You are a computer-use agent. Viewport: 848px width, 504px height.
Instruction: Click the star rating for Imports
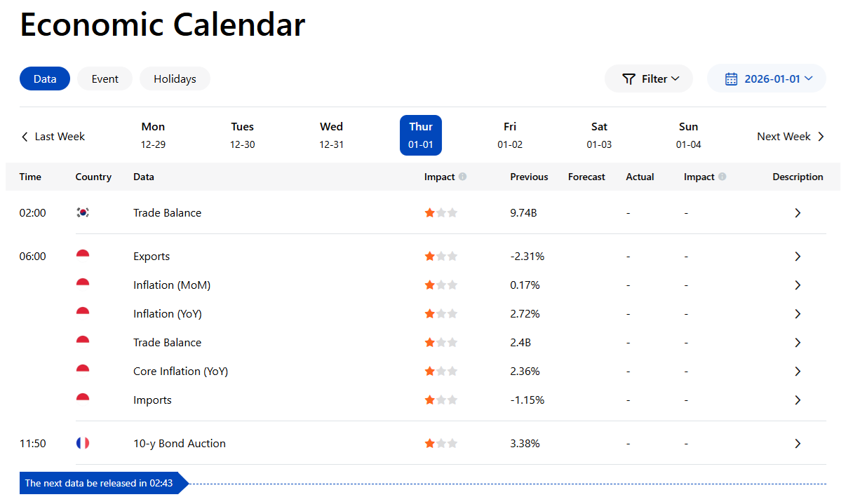tap(440, 400)
